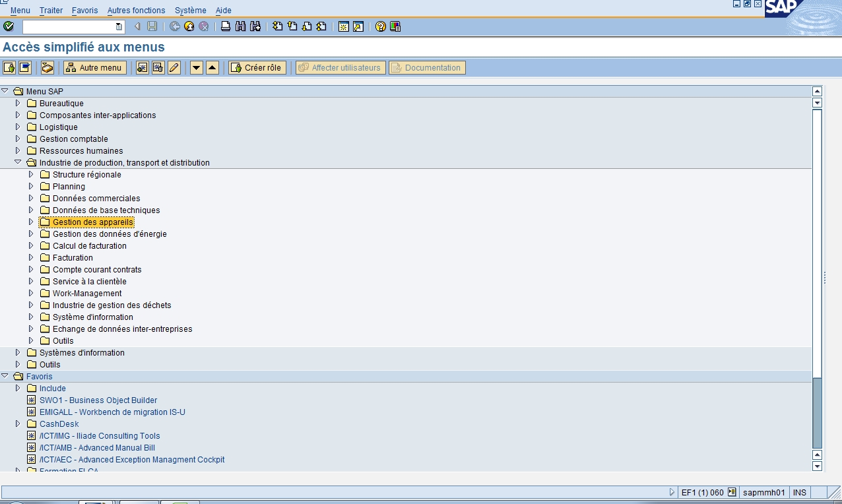Click the bottom-most down arrow of tree scrollbar
The image size is (842, 504).
coord(817,466)
